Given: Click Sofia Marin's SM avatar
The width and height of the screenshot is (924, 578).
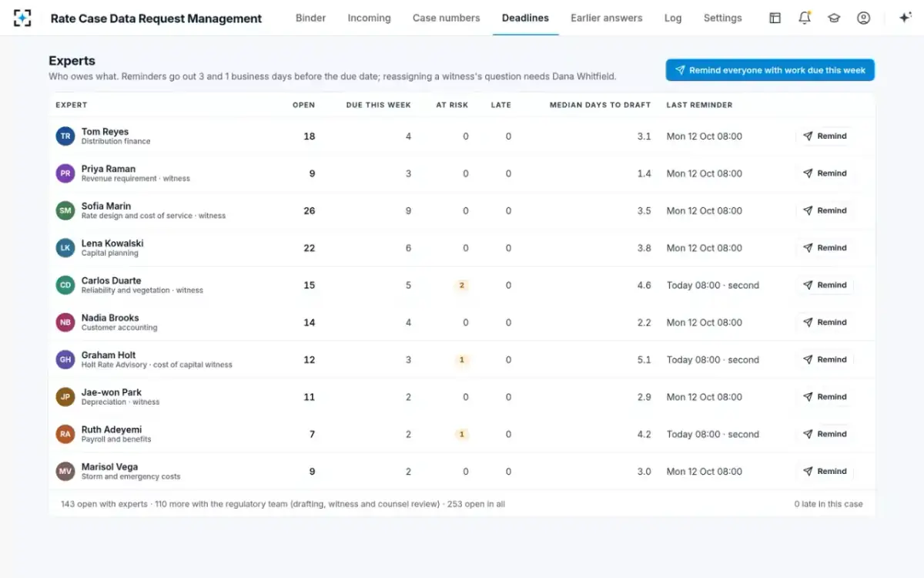Looking at the screenshot, I should (65, 210).
